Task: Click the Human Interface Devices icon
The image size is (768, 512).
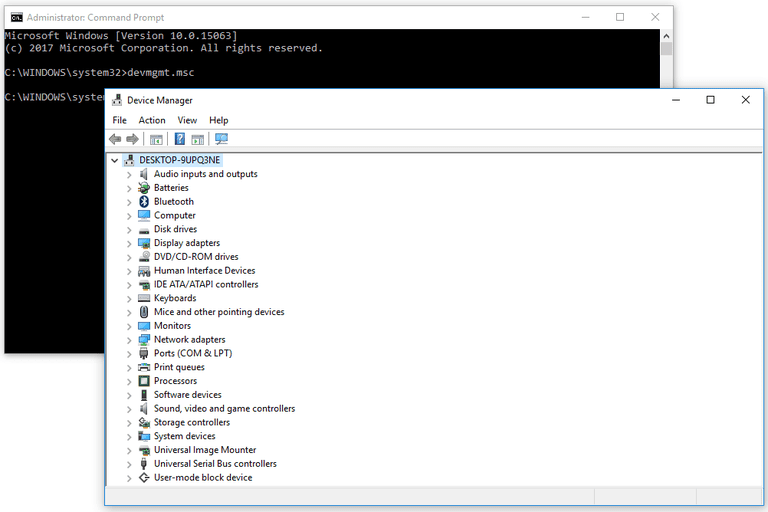Action: (144, 270)
